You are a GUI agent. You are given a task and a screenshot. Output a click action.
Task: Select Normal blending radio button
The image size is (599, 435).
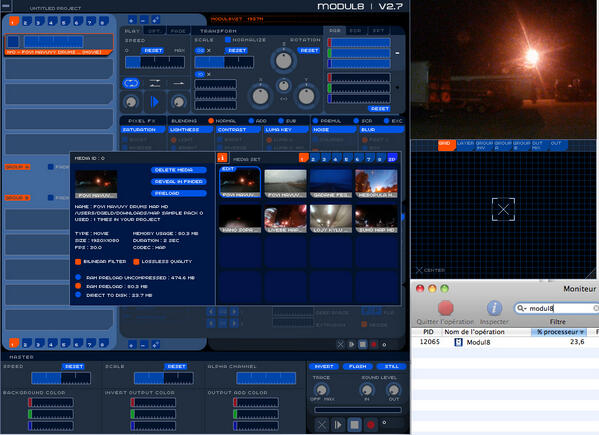pyautogui.click(x=210, y=121)
